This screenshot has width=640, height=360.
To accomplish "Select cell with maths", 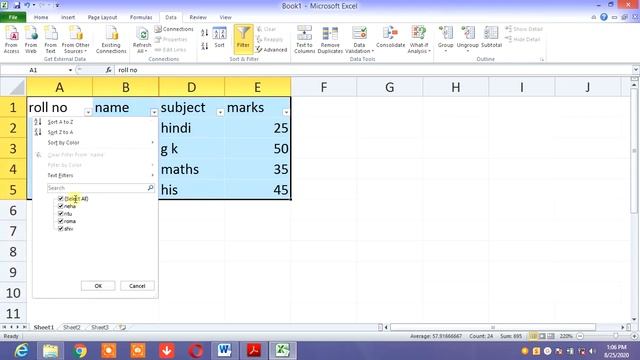I will tap(191, 169).
